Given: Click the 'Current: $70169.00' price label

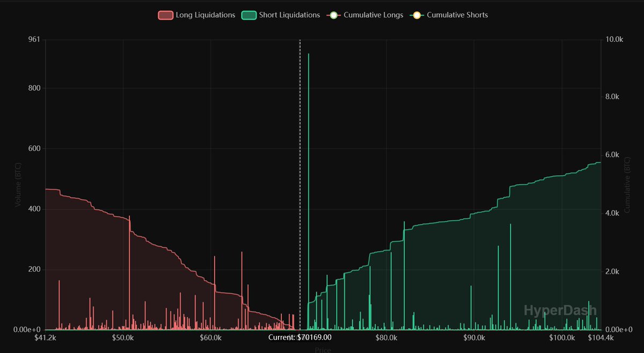Looking at the screenshot, I should point(299,337).
